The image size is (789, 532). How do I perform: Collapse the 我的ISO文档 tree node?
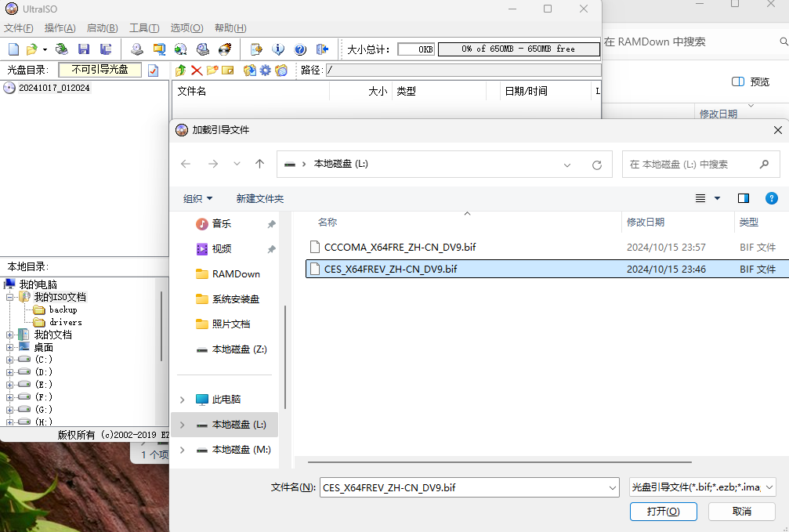(9, 298)
